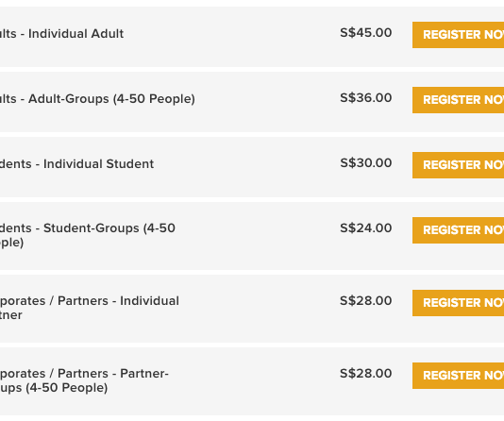
Task: Select the 'Individual Student' ticket label
Action: pyautogui.click(x=99, y=164)
